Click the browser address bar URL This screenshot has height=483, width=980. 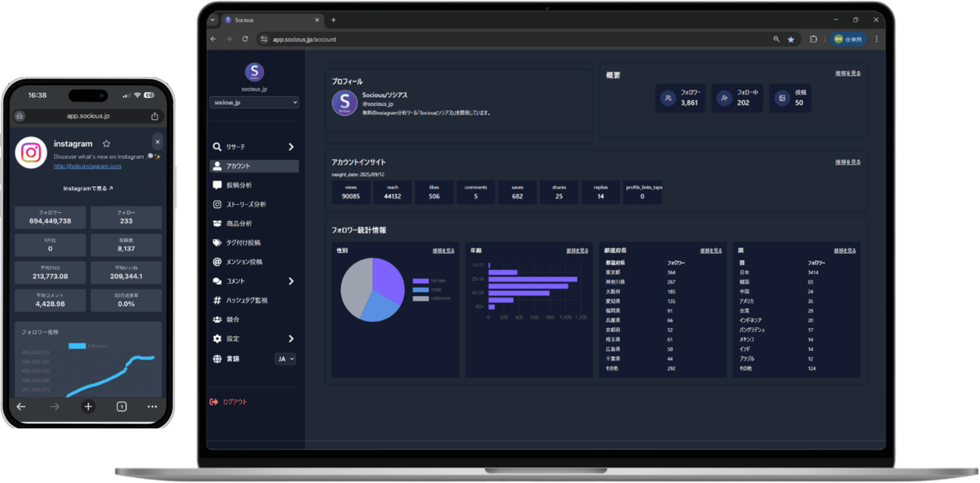tap(304, 39)
